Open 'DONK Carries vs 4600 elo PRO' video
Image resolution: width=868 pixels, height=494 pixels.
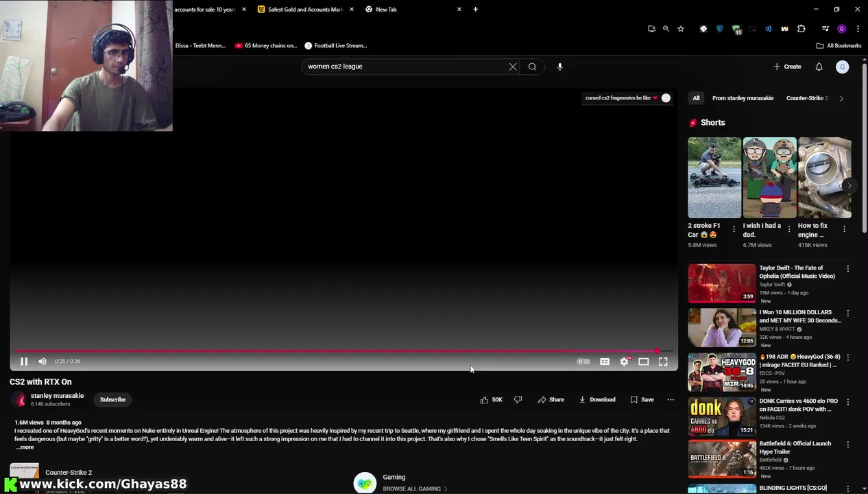[x=722, y=416]
